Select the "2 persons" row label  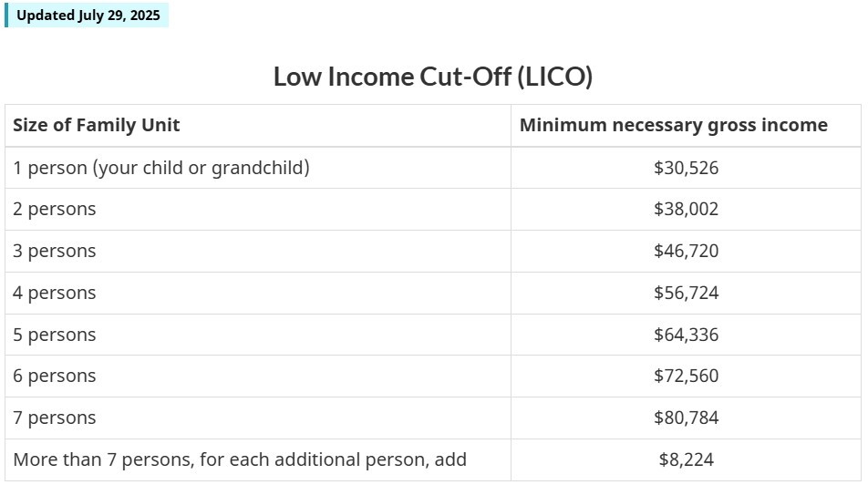click(55, 210)
